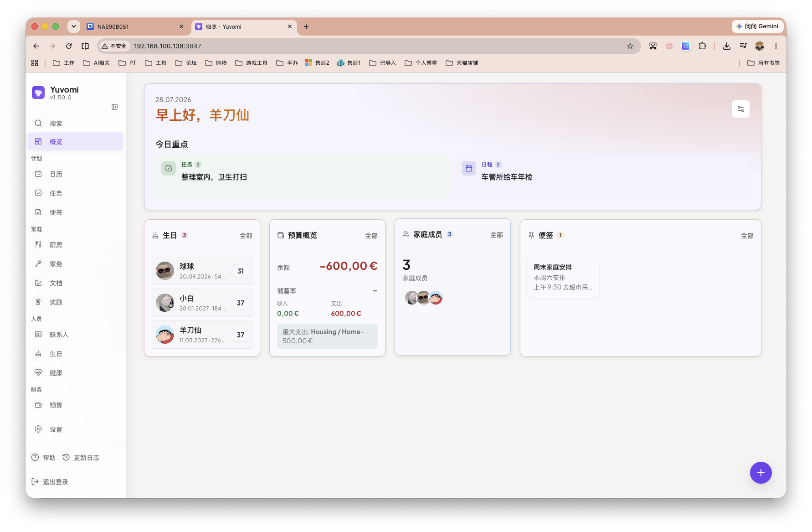Click the purple plus add button
The width and height of the screenshot is (812, 532).
761,473
